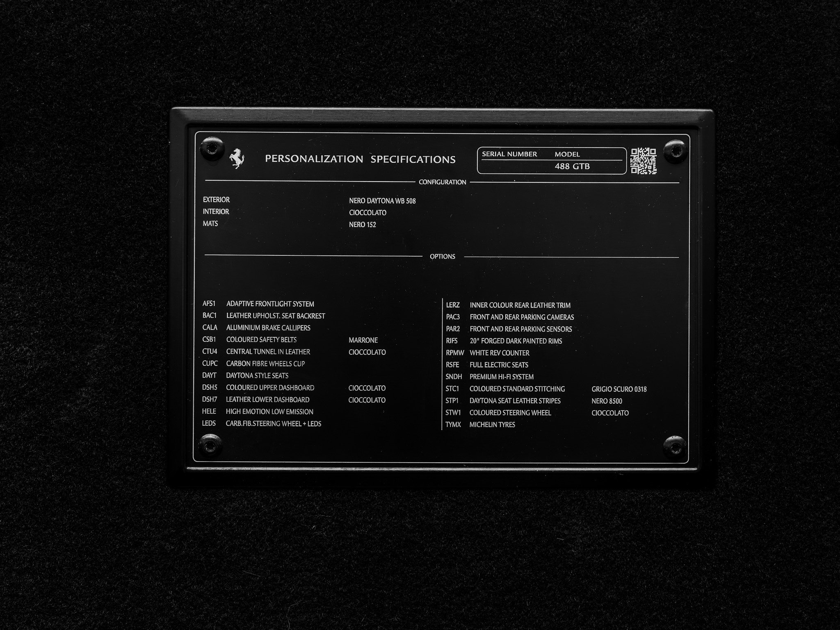Click Nero Daytona WB 508 exterior value
840x630 pixels.
click(x=382, y=201)
